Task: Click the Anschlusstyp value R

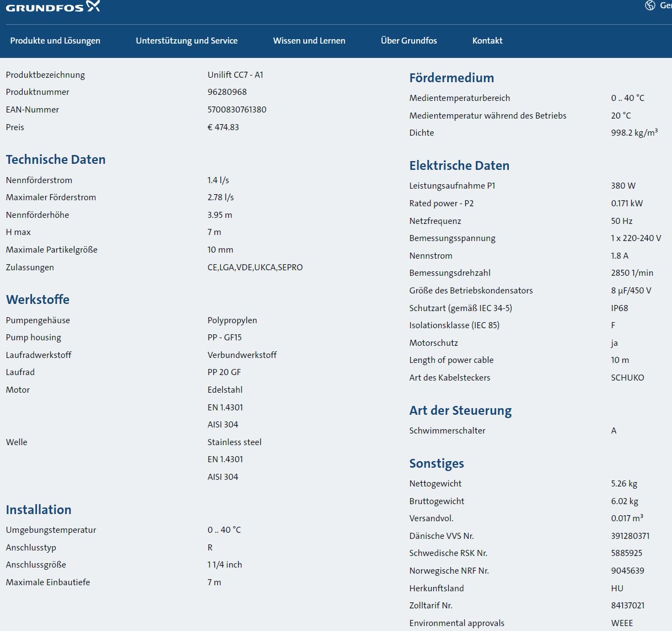Action: tap(210, 548)
